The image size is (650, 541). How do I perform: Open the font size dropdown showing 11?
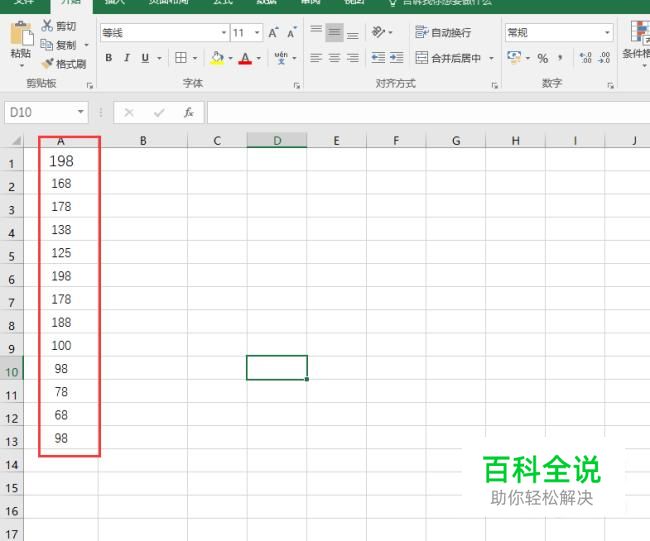(x=257, y=32)
